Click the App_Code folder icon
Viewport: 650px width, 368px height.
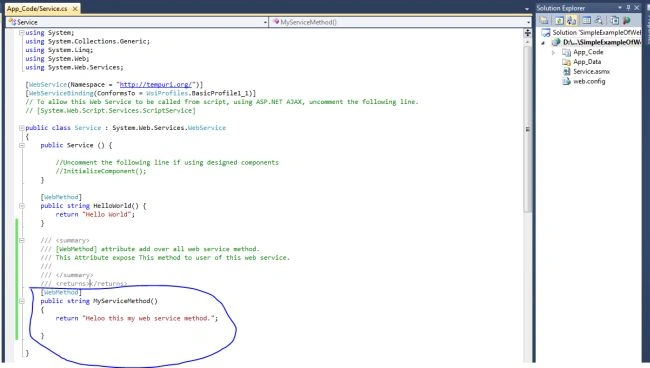566,52
